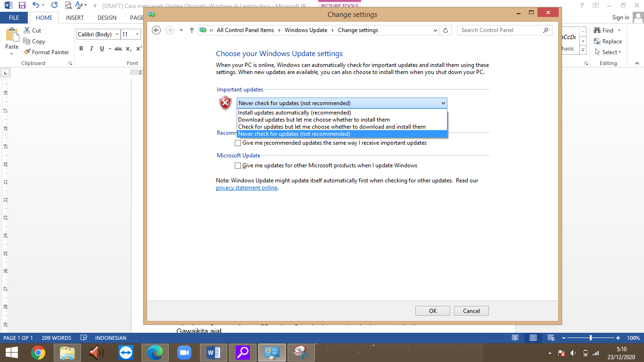Apply strikethrough in Word ribbon
The image size is (644, 362).
tap(118, 49)
